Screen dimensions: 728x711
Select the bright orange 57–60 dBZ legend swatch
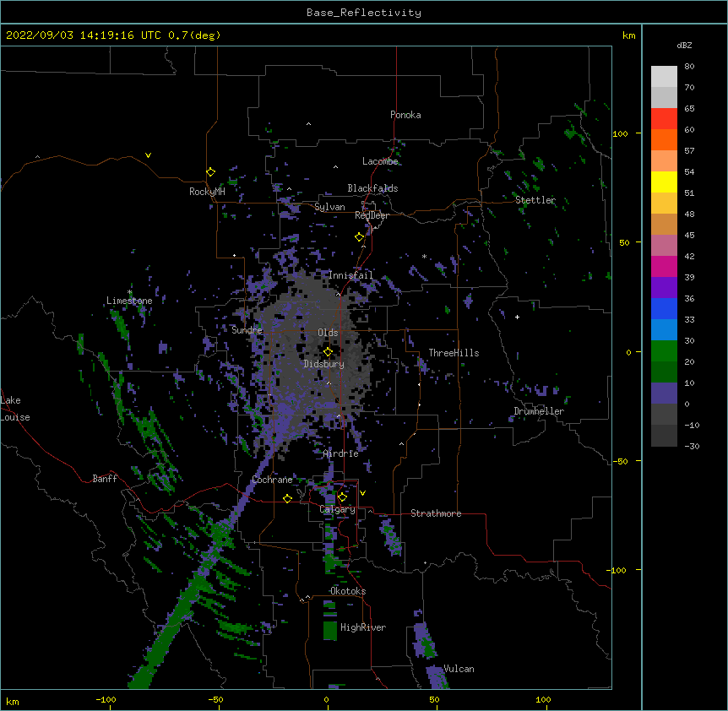tap(664, 139)
